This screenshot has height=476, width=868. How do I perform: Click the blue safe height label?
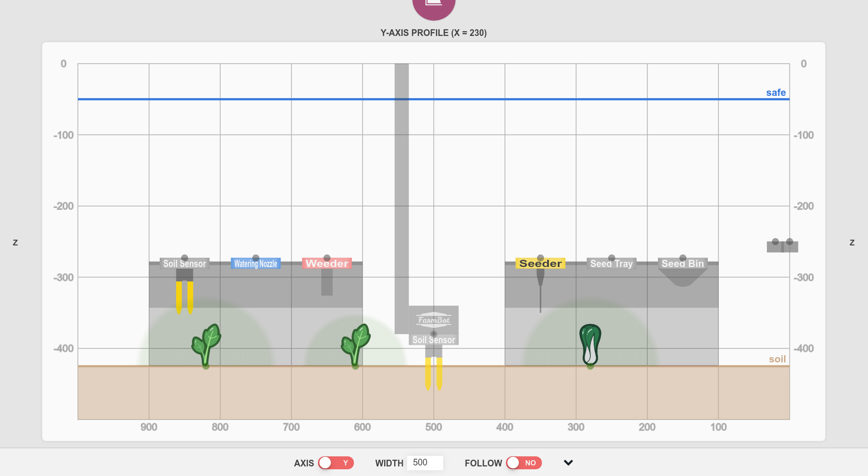(776, 93)
